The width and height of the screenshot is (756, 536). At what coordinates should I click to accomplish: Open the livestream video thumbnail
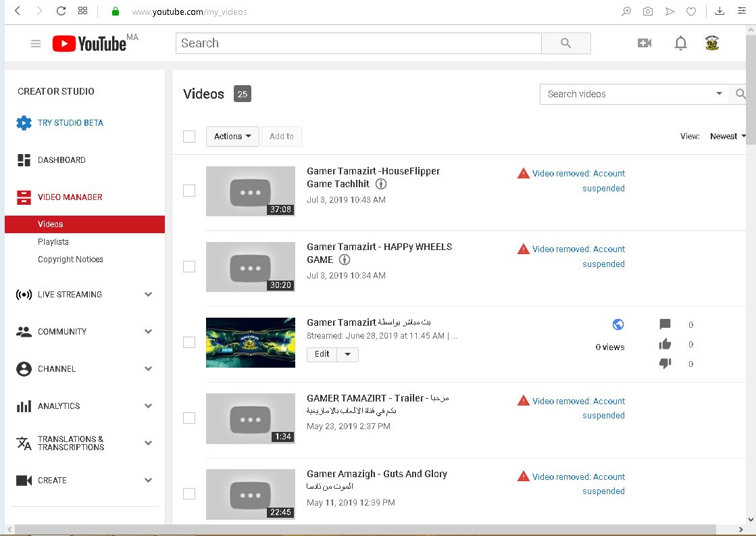pyautogui.click(x=250, y=343)
